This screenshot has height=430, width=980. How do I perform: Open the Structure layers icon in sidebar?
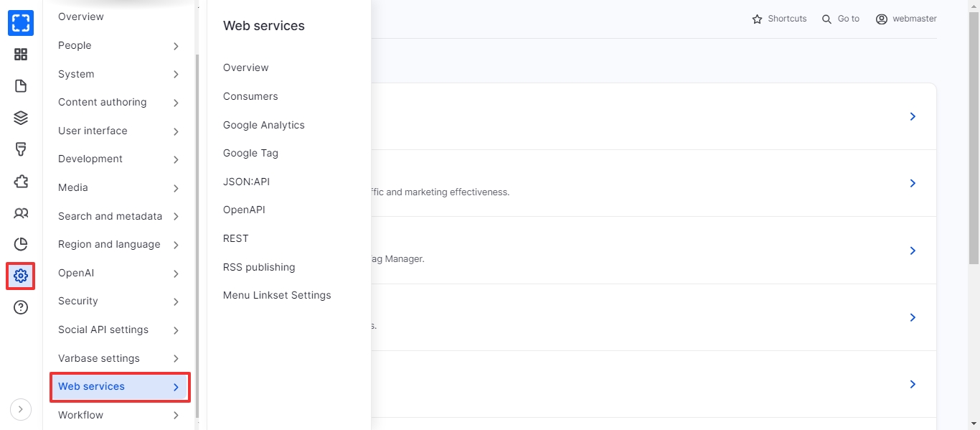(21, 118)
